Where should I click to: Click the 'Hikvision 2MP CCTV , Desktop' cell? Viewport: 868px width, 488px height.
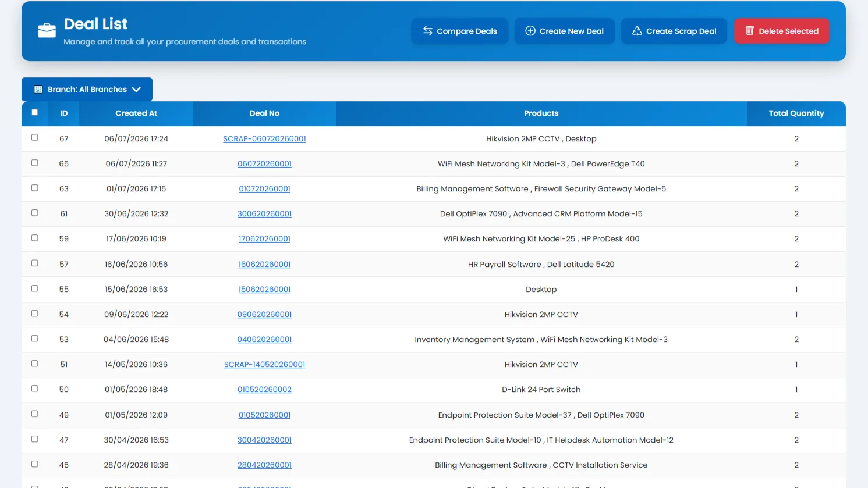541,139
